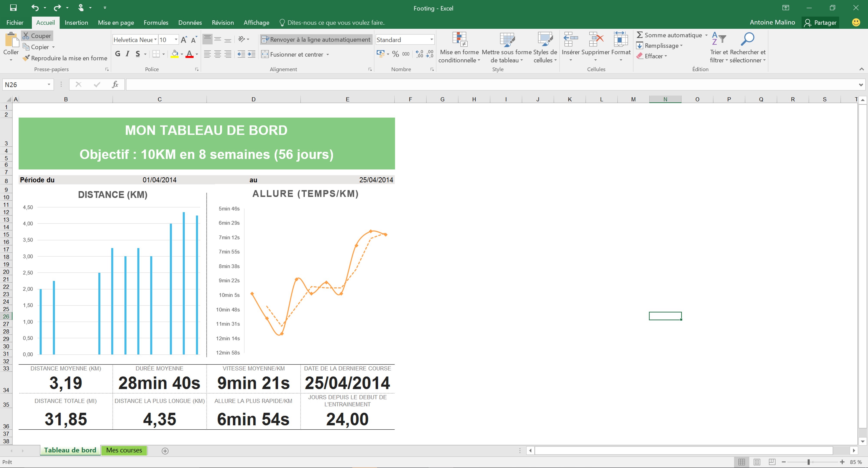This screenshot has width=868, height=468.
Task: Open the Fichier menu
Action: click(15, 23)
